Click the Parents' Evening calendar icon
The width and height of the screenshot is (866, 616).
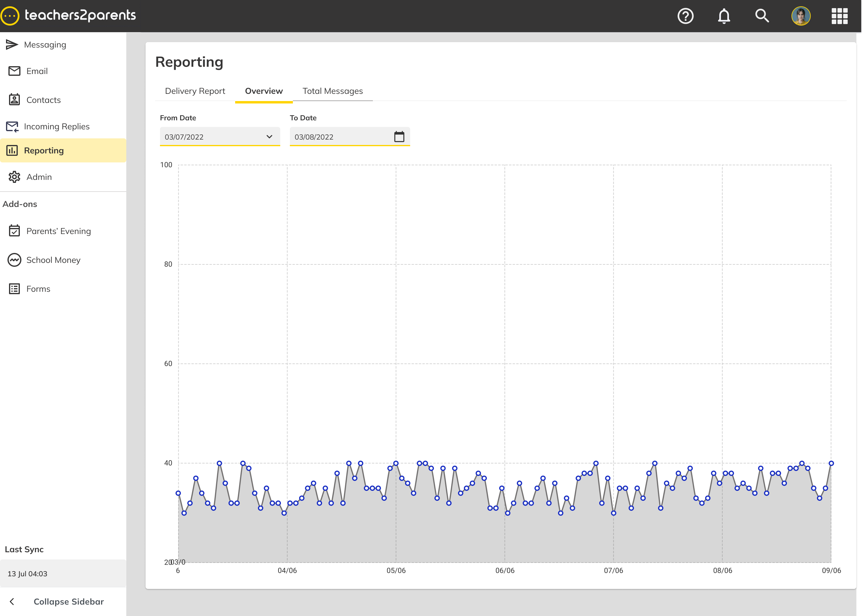pyautogui.click(x=14, y=231)
